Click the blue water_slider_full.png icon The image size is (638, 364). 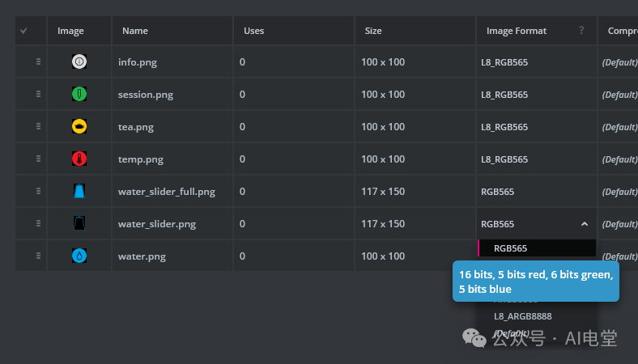pos(79,191)
